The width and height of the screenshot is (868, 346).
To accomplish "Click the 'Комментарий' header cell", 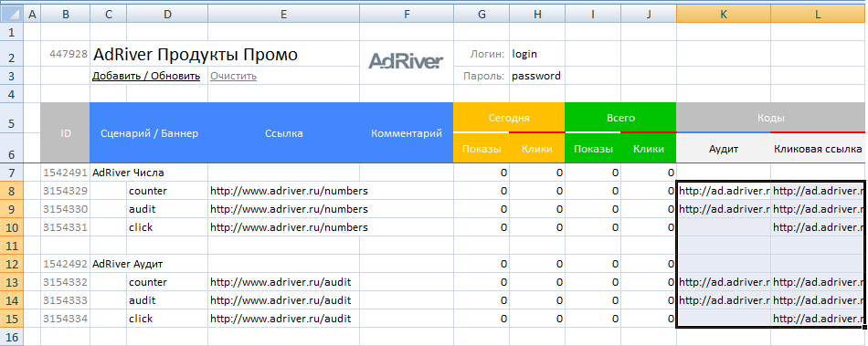I will 407,133.
